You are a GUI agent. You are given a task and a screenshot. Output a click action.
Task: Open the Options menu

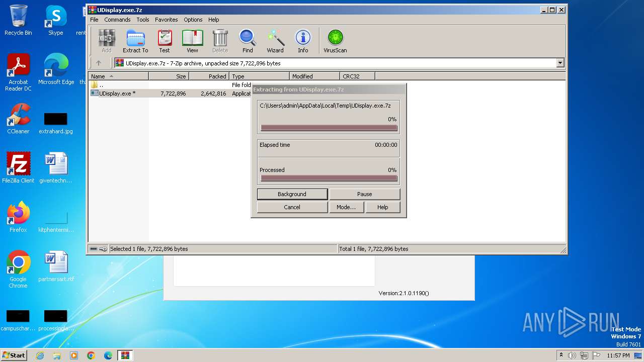[x=193, y=20]
